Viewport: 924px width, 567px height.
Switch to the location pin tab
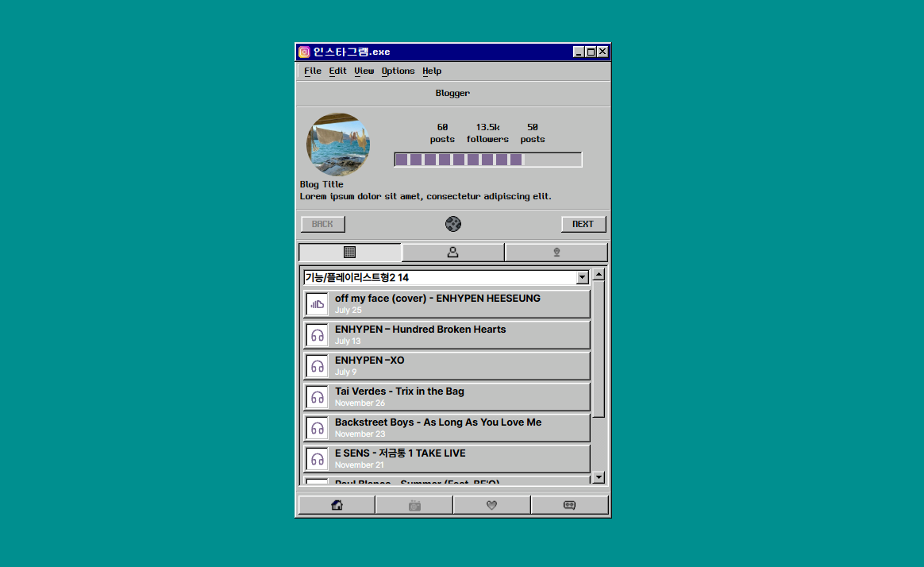point(556,253)
